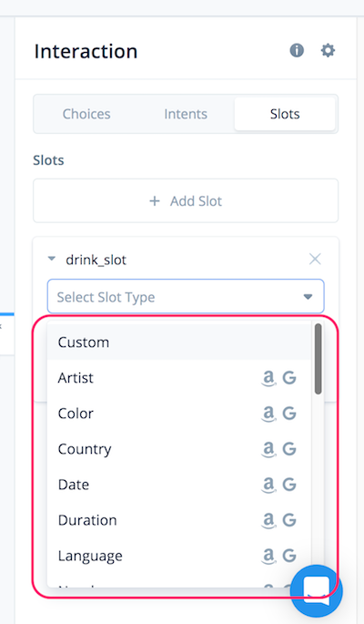Image resolution: width=364 pixels, height=624 pixels.
Task: Switch to the Choices tab
Action: point(86,114)
